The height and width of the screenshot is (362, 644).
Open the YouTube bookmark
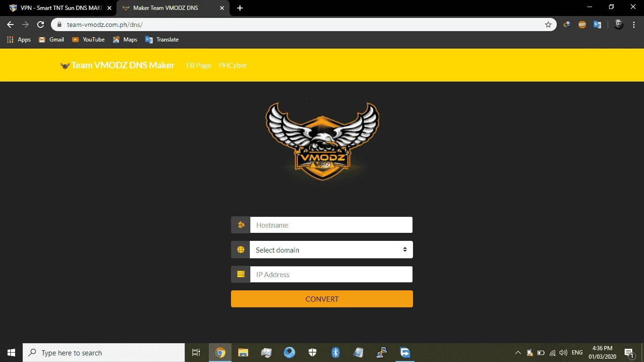coord(88,40)
